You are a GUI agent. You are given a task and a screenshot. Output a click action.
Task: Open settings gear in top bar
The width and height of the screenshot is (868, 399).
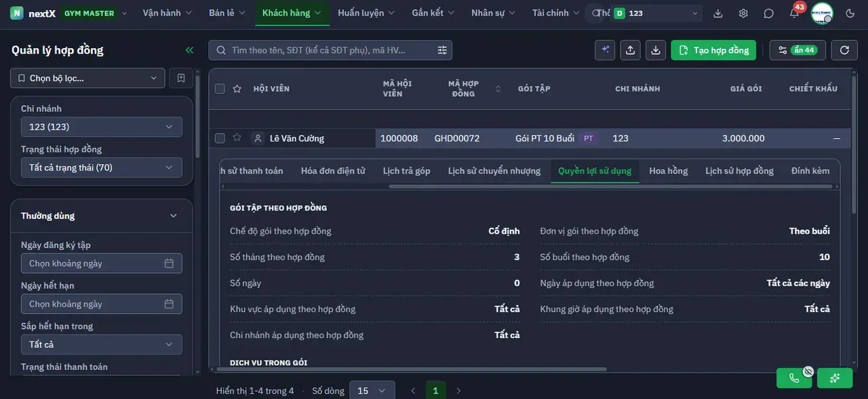click(743, 13)
